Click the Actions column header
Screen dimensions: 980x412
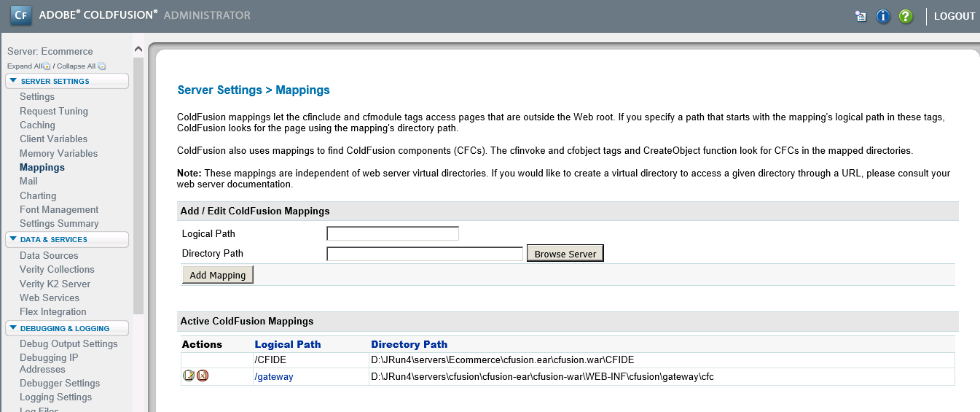[x=202, y=344]
